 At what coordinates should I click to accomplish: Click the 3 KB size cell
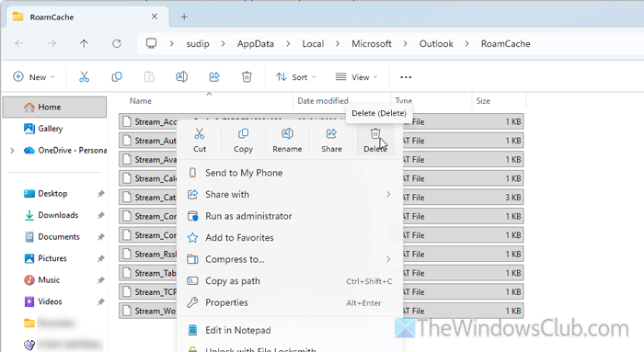click(513, 198)
